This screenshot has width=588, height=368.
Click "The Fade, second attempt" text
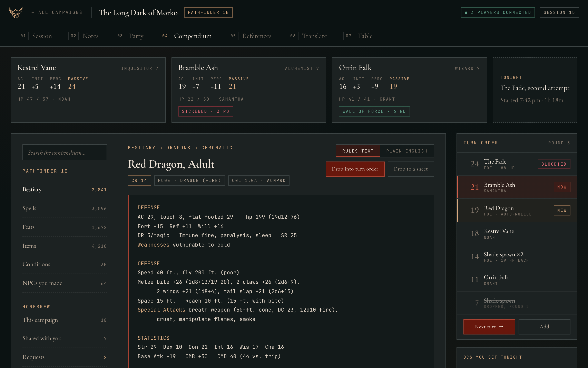tap(535, 88)
